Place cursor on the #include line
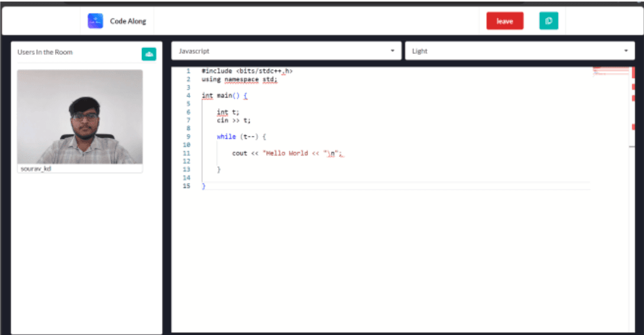This screenshot has width=644, height=335. (x=247, y=71)
